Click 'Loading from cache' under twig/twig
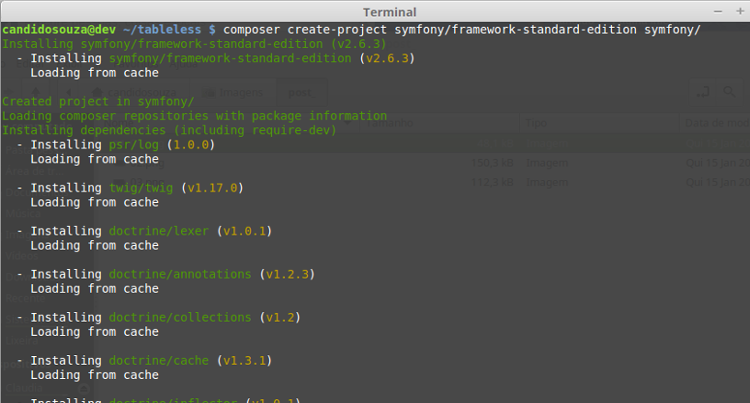Viewport: 750px width, 403px height. coord(95,202)
